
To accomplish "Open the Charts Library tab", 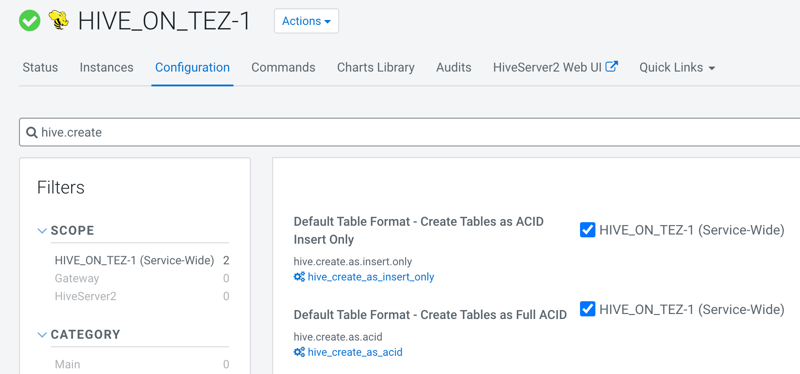I will click(376, 67).
